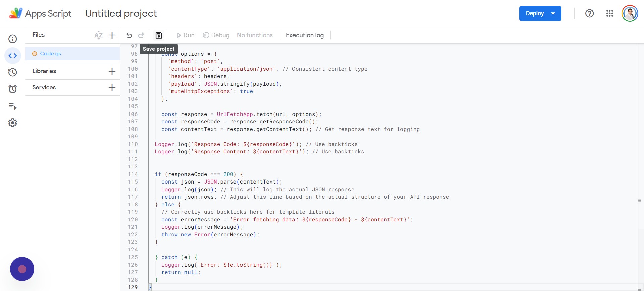Image resolution: width=644 pixels, height=291 pixels.
Task: Add a service with plus icon
Action: (112, 87)
